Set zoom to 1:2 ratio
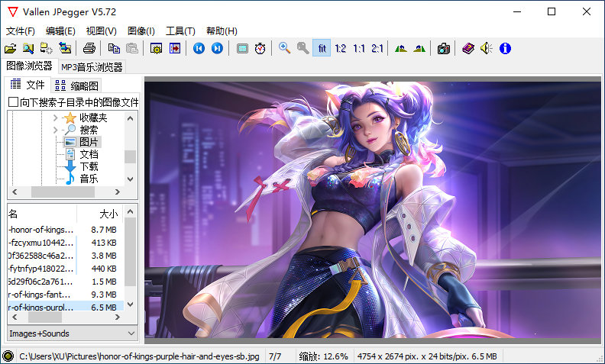 click(x=341, y=49)
